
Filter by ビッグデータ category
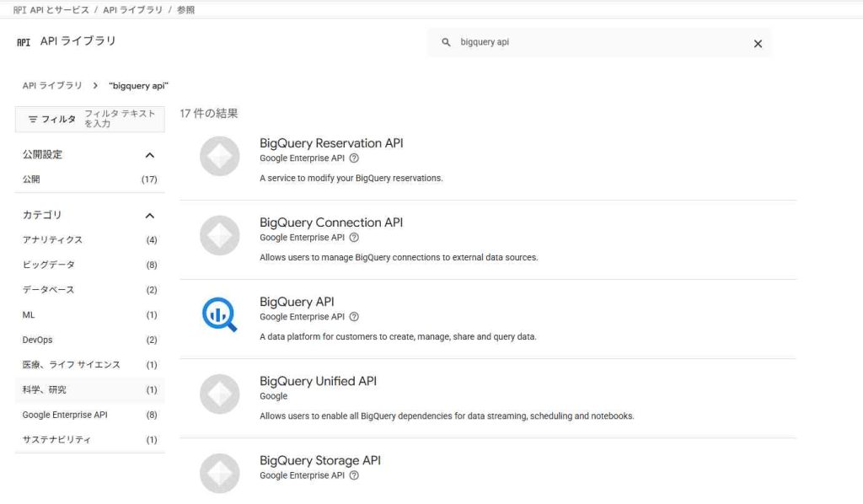(x=49, y=265)
